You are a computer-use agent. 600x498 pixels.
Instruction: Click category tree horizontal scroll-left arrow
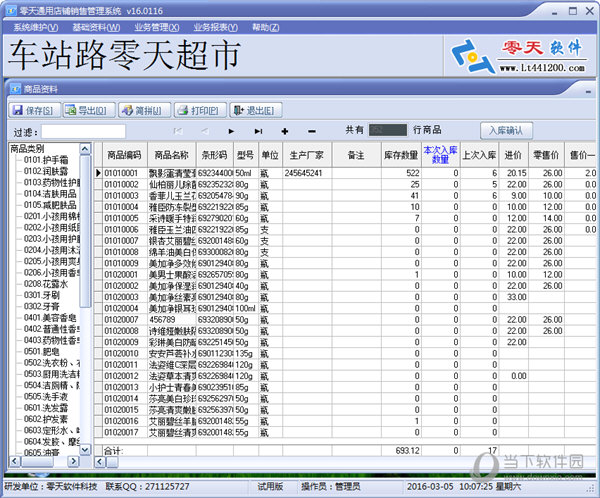(x=15, y=461)
